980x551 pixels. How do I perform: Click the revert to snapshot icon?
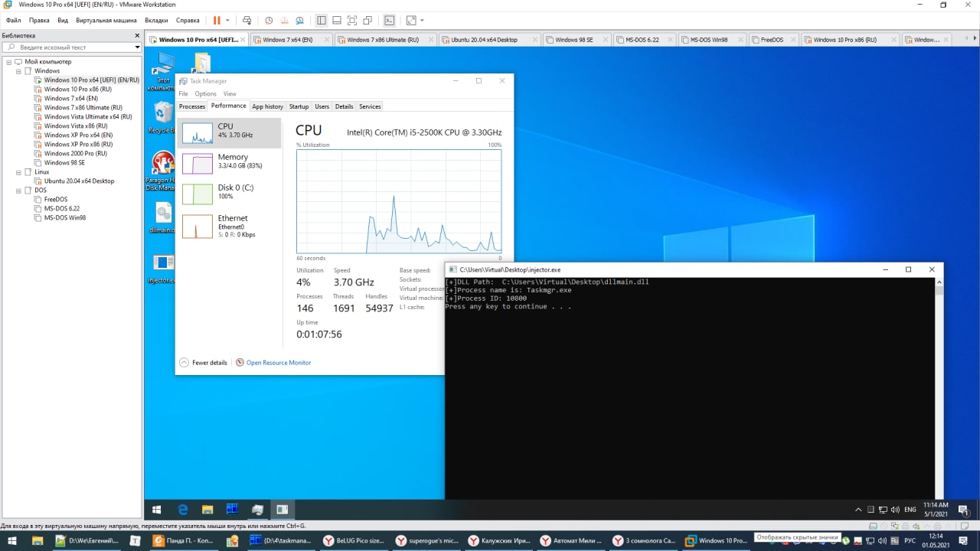pyautogui.click(x=284, y=21)
